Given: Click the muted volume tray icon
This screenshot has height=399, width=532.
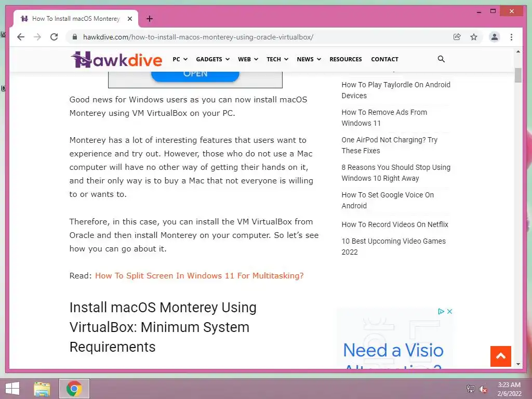Looking at the screenshot, I should coord(483,389).
